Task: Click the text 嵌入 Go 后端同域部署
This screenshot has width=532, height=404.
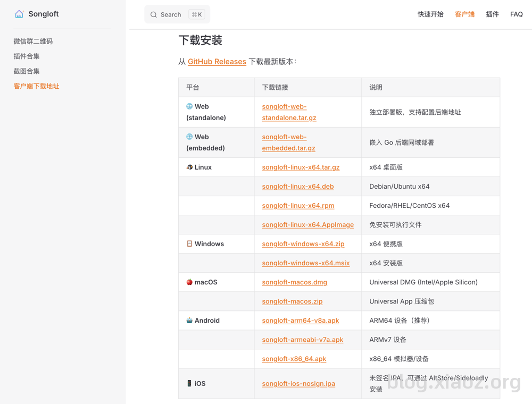Action: pos(402,142)
